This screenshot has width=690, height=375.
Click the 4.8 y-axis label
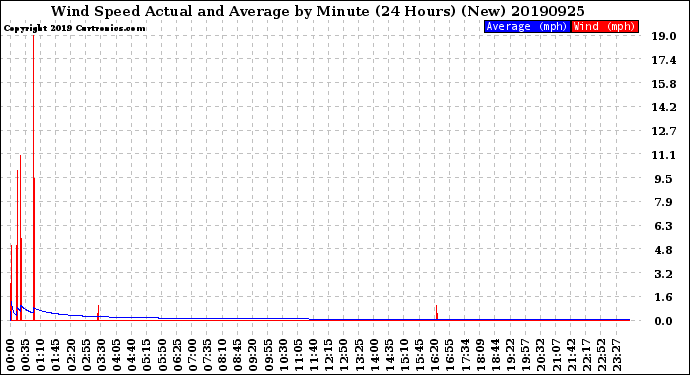pos(663,250)
